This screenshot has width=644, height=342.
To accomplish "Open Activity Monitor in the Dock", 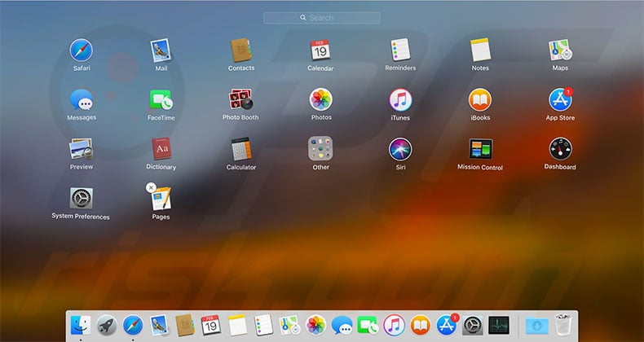I will (499, 325).
